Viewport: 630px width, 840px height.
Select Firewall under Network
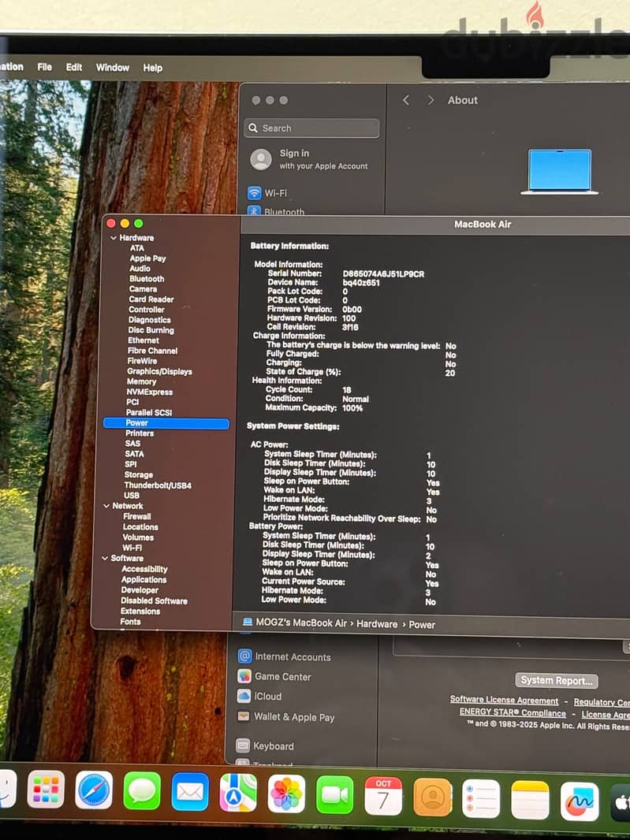tap(136, 516)
